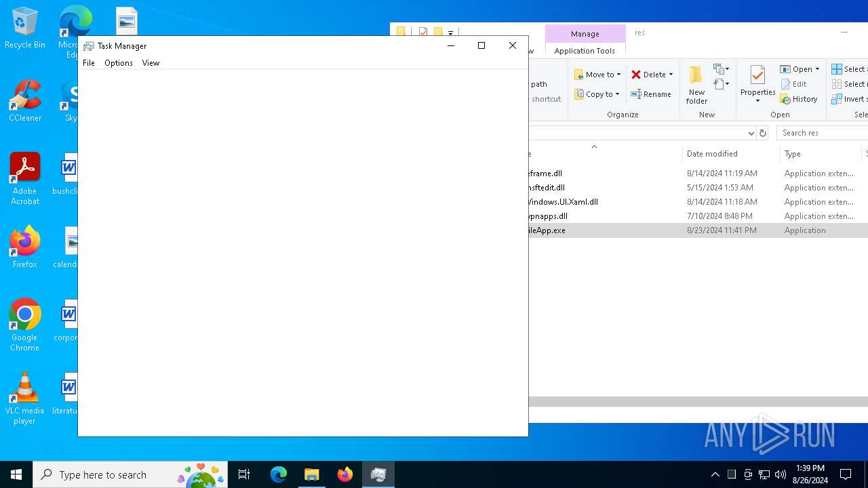
Task: Click the Task Manager title bar icon
Action: pos(89,46)
